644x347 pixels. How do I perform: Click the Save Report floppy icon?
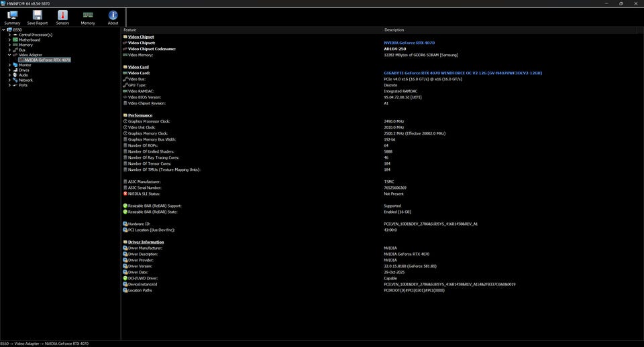[38, 15]
